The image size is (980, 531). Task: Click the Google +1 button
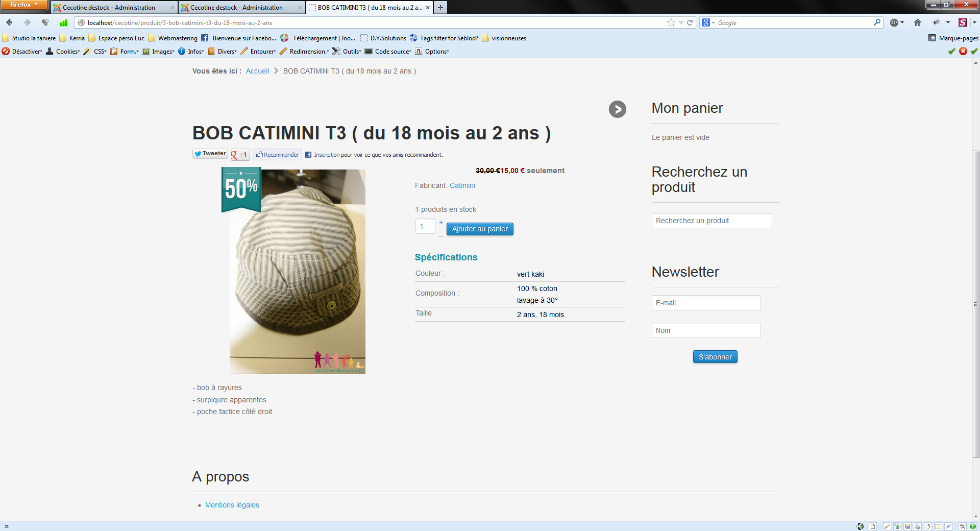pyautogui.click(x=240, y=155)
